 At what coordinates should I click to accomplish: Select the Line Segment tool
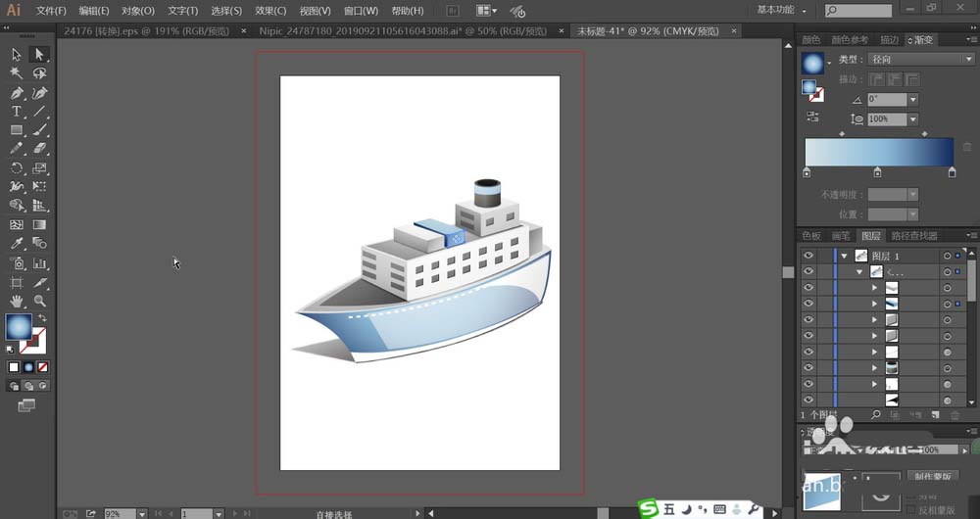click(x=39, y=112)
